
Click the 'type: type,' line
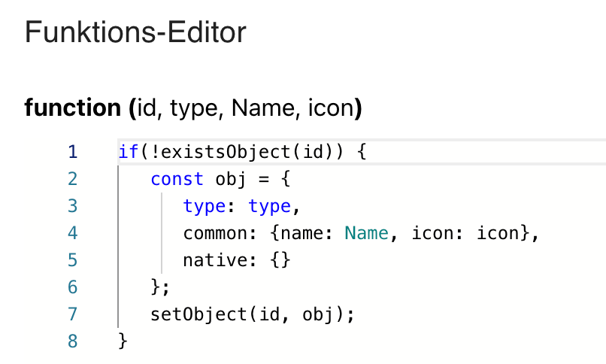click(x=241, y=206)
